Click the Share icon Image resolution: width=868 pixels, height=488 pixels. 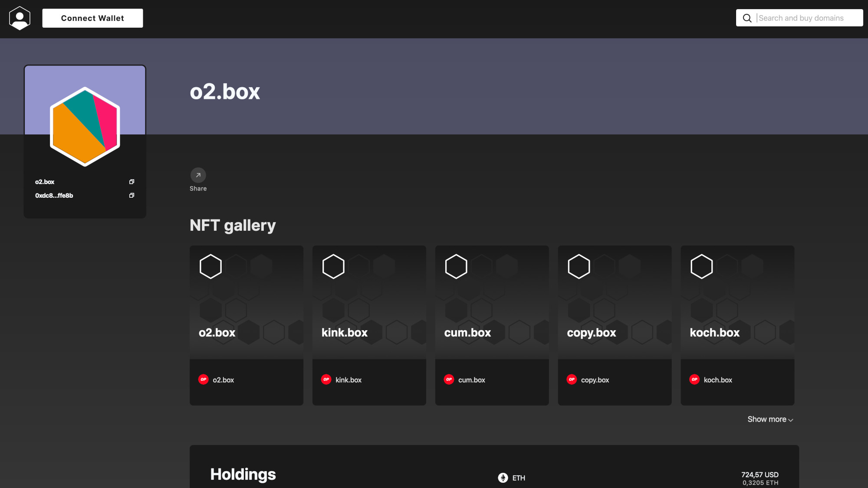198,175
